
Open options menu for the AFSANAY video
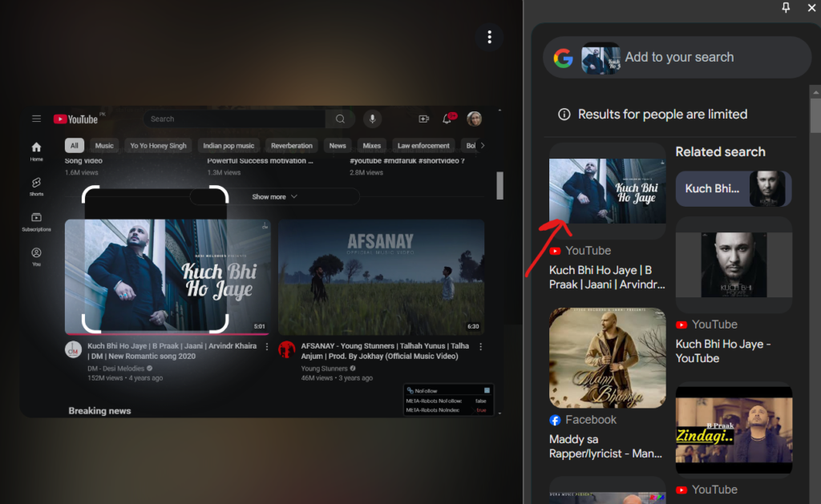coord(481,346)
